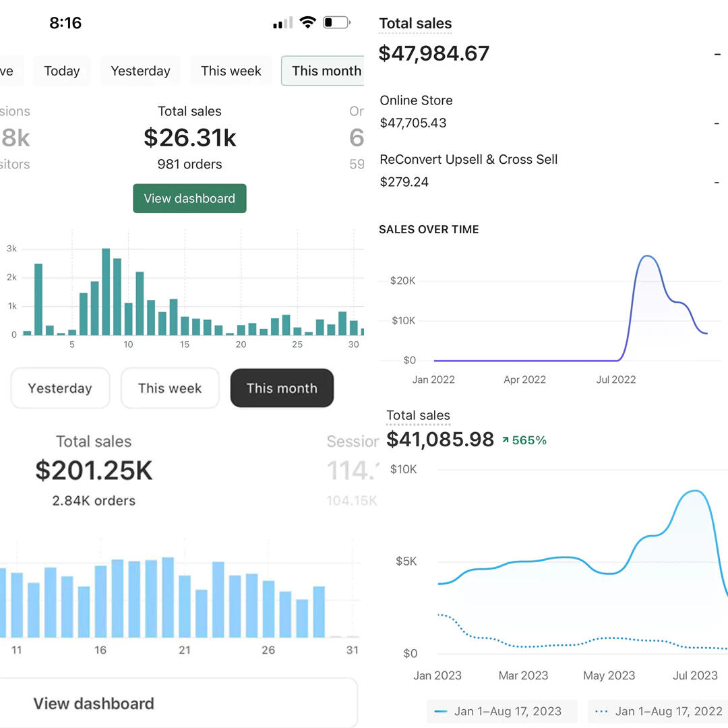This screenshot has height=728, width=728.
Task: Open Total sales heading above $41,085.98
Action: click(x=418, y=416)
